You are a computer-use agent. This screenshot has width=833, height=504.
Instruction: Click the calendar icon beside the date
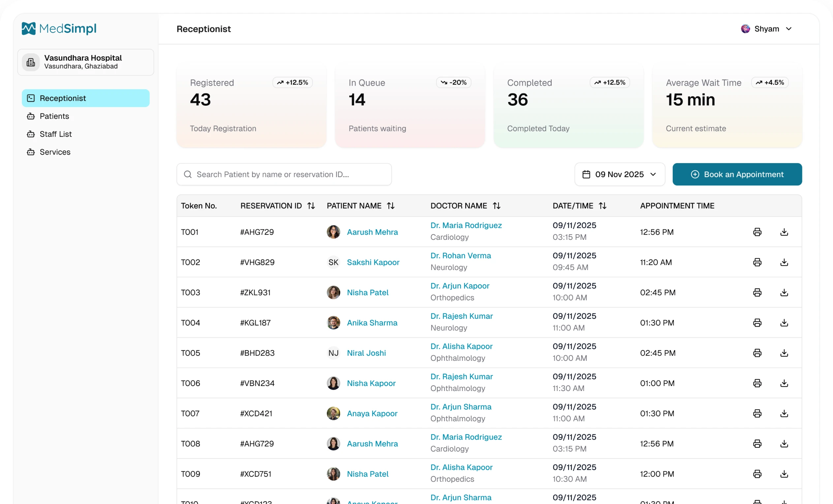[x=586, y=174]
